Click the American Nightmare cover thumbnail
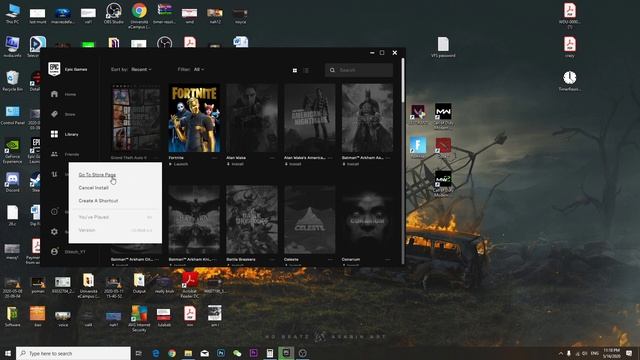 click(310, 118)
